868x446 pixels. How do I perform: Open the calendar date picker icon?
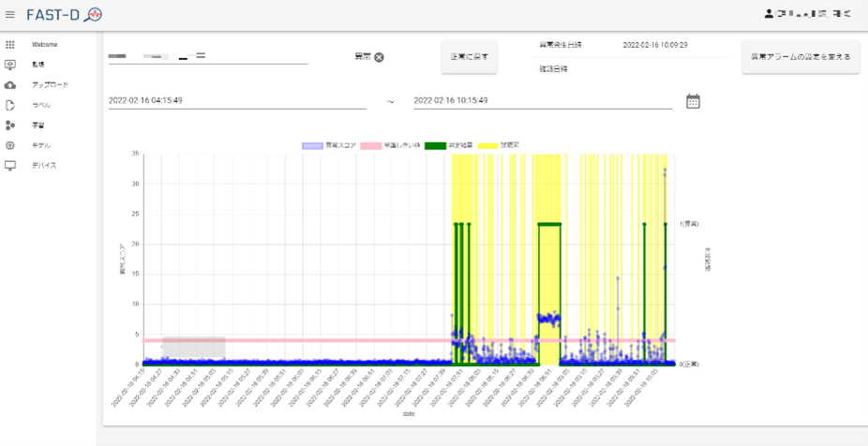coord(693,101)
